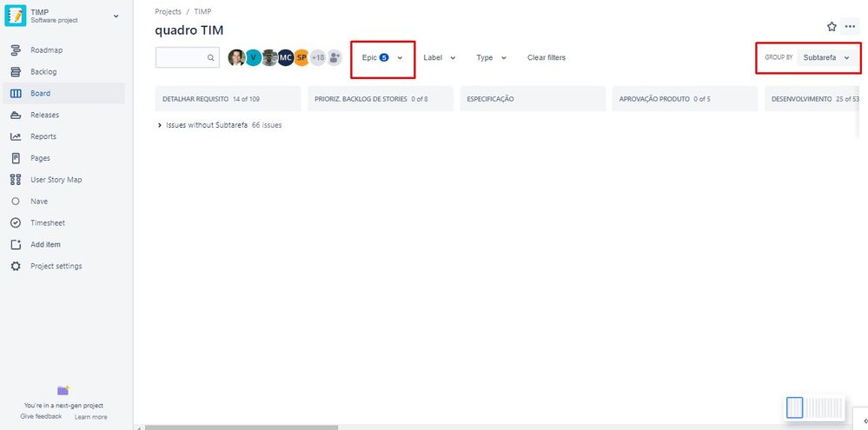Click the ESPECIFICAÇÃO column header
Image resolution: width=868 pixels, height=430 pixels.
533,99
